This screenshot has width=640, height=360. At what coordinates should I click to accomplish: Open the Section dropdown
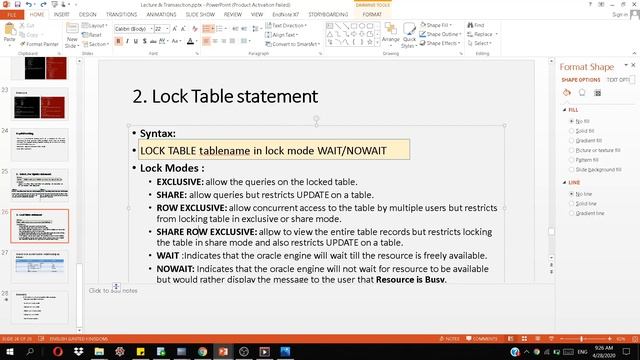pyautogui.click(x=96, y=44)
